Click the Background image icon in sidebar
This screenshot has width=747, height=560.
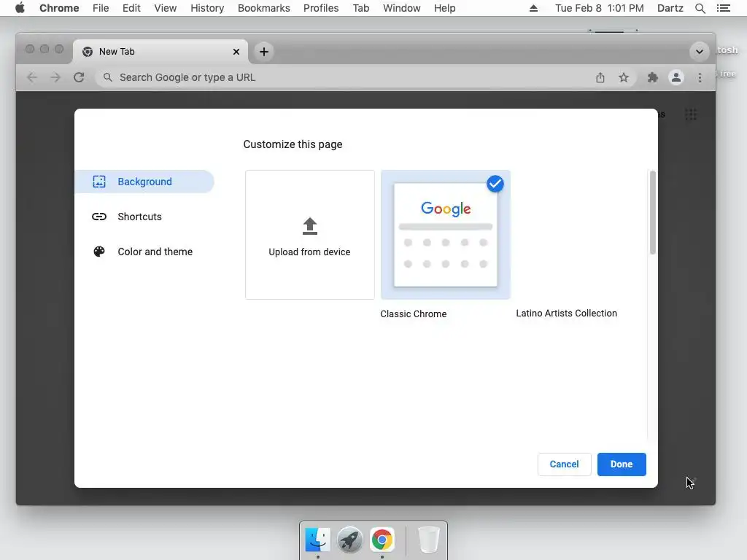(99, 182)
